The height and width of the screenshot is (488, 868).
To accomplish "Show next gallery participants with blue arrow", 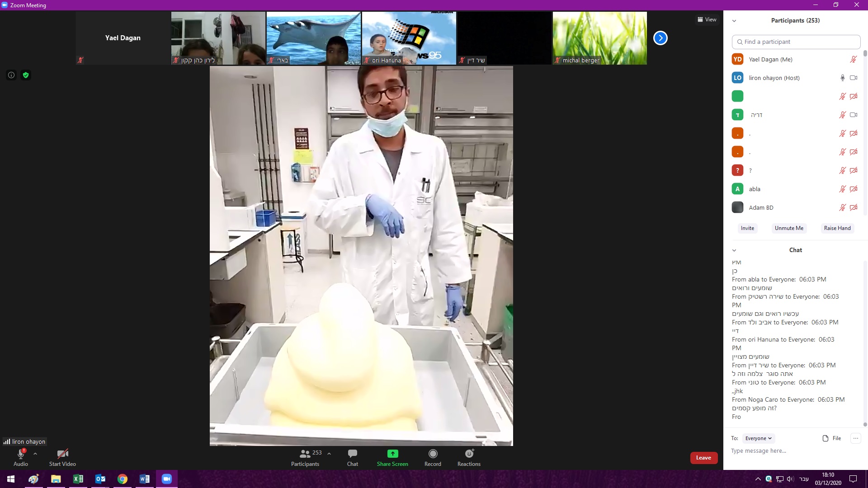I will [x=660, y=38].
